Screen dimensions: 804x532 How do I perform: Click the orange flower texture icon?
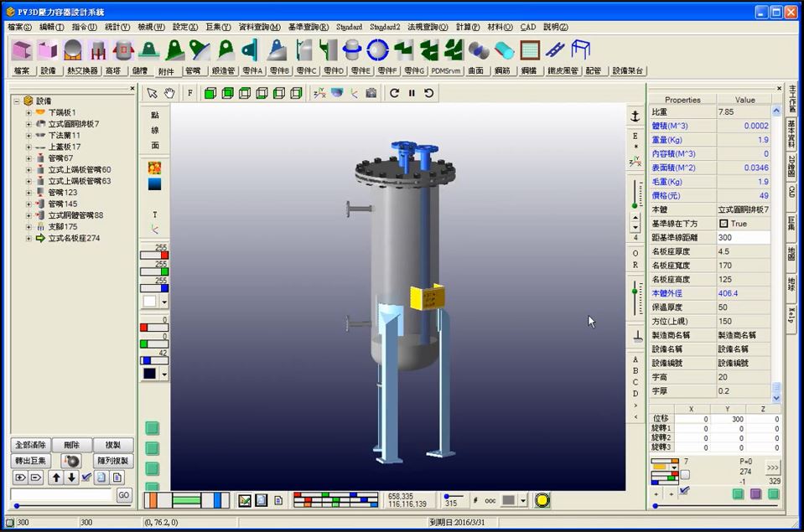tap(154, 168)
